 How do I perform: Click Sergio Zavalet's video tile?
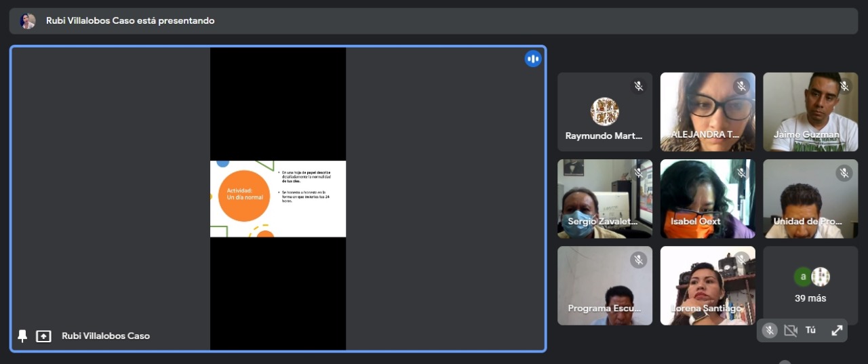[x=604, y=199]
